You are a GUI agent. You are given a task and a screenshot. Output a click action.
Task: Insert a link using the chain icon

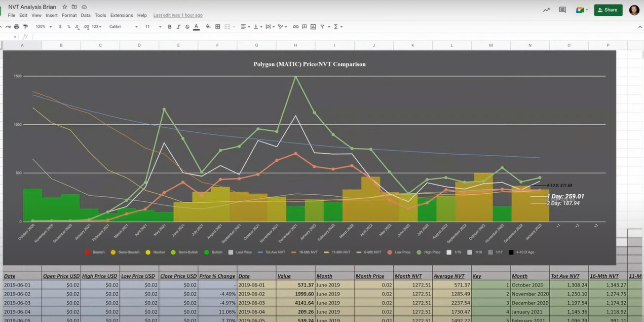point(296,26)
